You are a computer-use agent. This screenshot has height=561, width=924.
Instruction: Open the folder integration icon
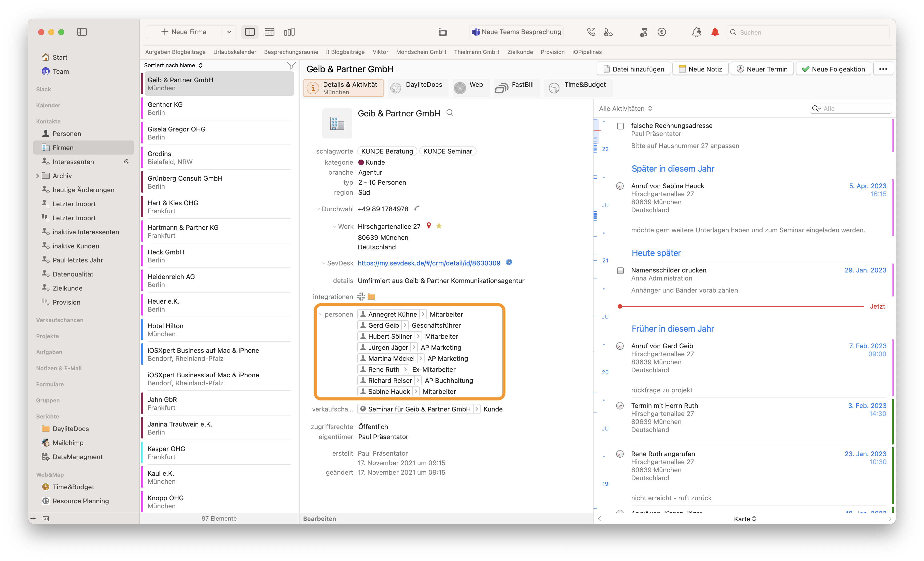tap(371, 296)
